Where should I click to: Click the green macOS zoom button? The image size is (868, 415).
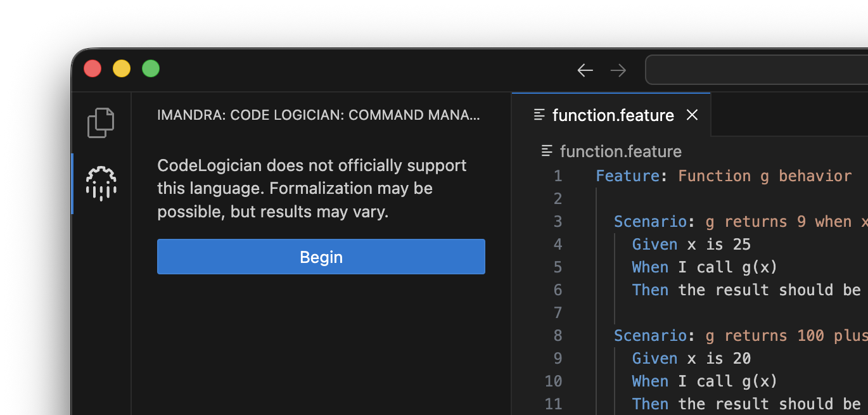pos(151,68)
